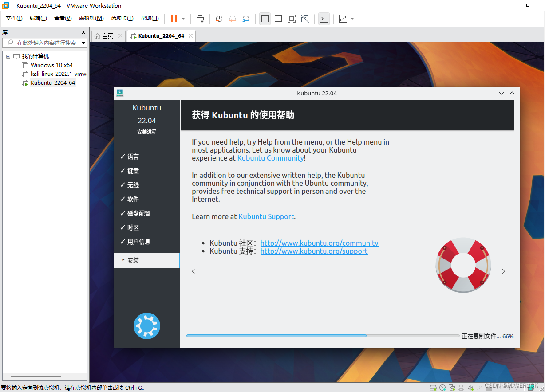Close the Kubuntu_2204_64 tab

click(x=191, y=36)
